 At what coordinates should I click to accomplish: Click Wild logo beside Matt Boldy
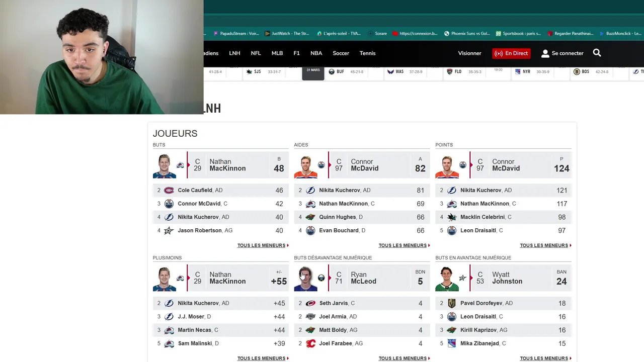point(310,330)
